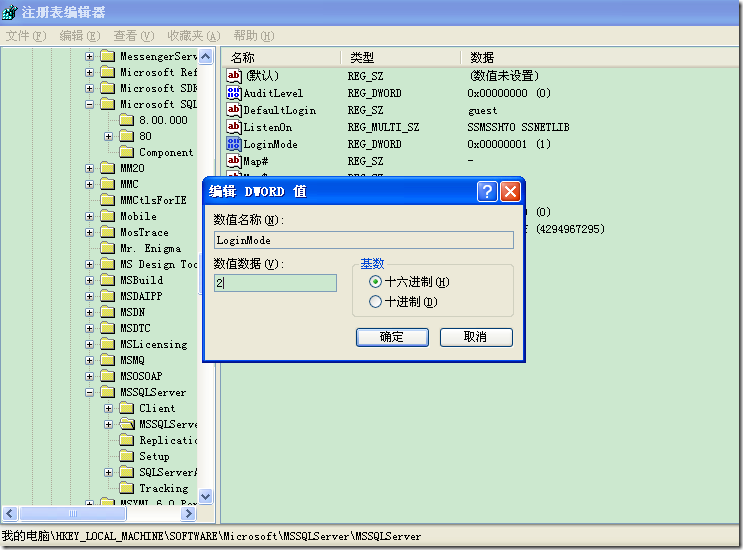This screenshot has width=743, height=550.
Task: Click the '(4294967295)' data value
Action: (x=571, y=229)
